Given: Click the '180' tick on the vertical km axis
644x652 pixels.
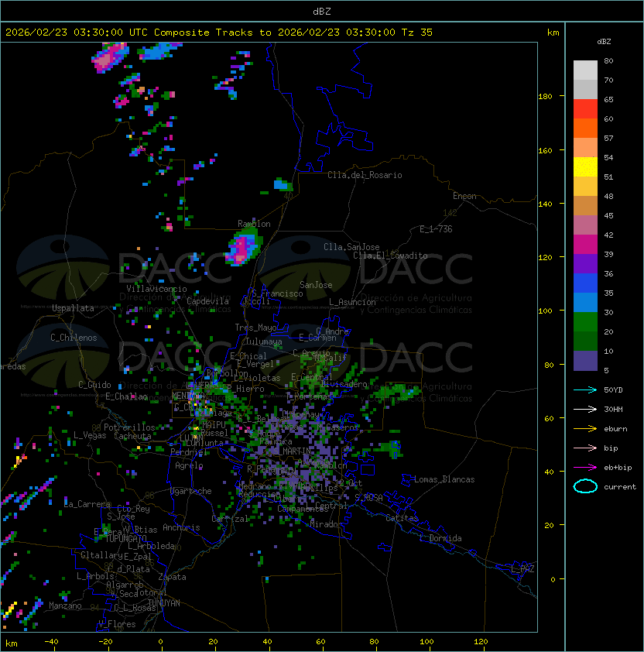Looking at the screenshot, I should coord(545,97).
